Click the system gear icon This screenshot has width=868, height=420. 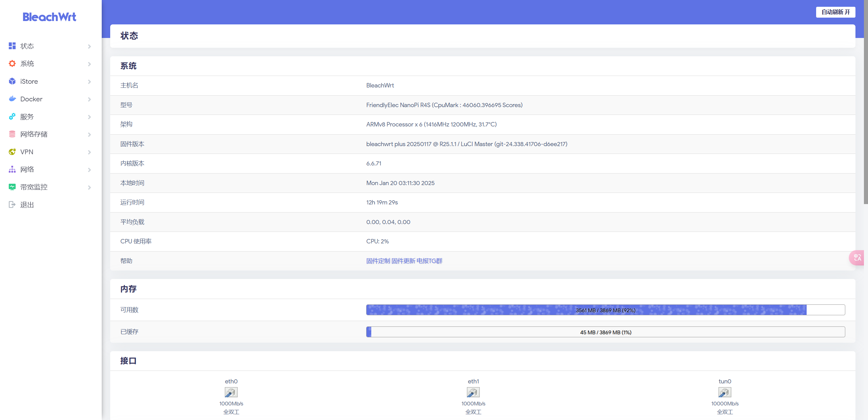pos(12,63)
